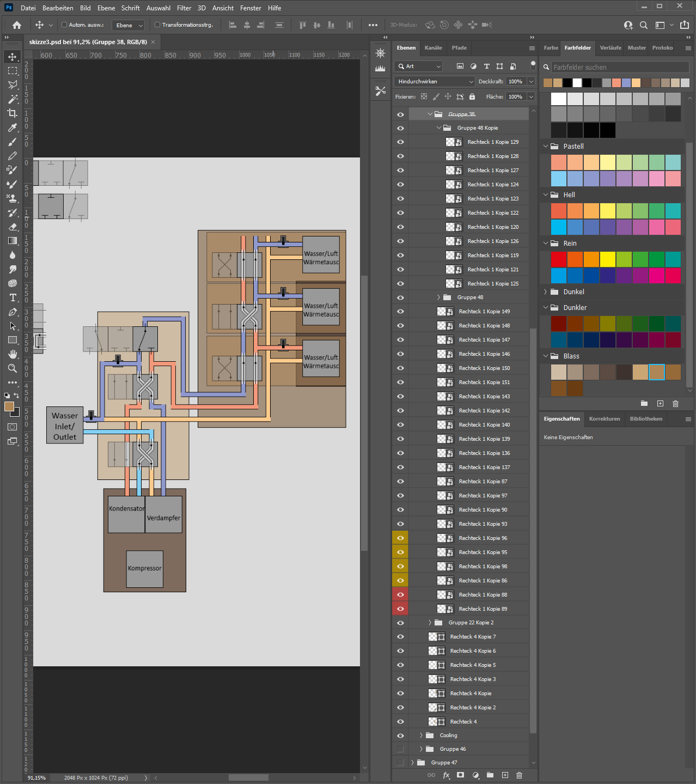Collapse the Pastell swatch folder
The width and height of the screenshot is (696, 784).
coord(546,146)
